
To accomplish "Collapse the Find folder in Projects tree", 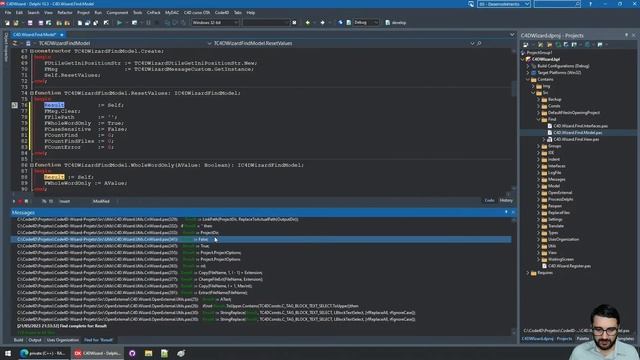I will pyautogui.click(x=539, y=120).
